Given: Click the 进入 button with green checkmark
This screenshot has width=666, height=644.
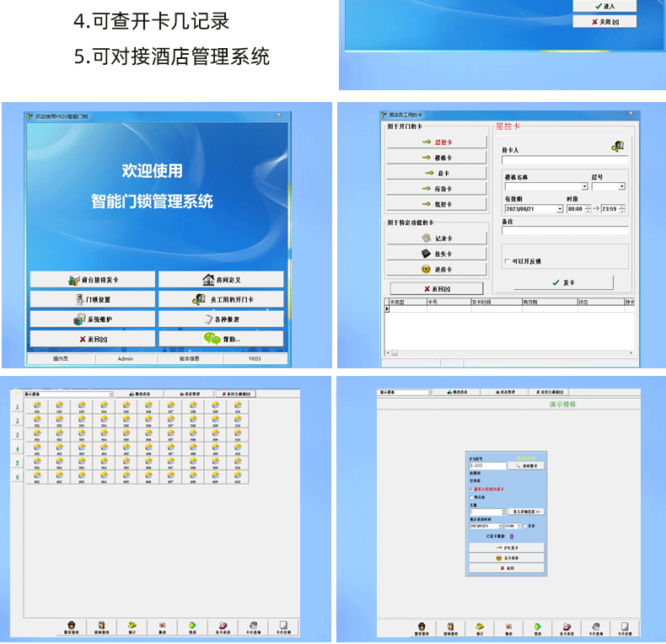Looking at the screenshot, I should pos(604,6).
